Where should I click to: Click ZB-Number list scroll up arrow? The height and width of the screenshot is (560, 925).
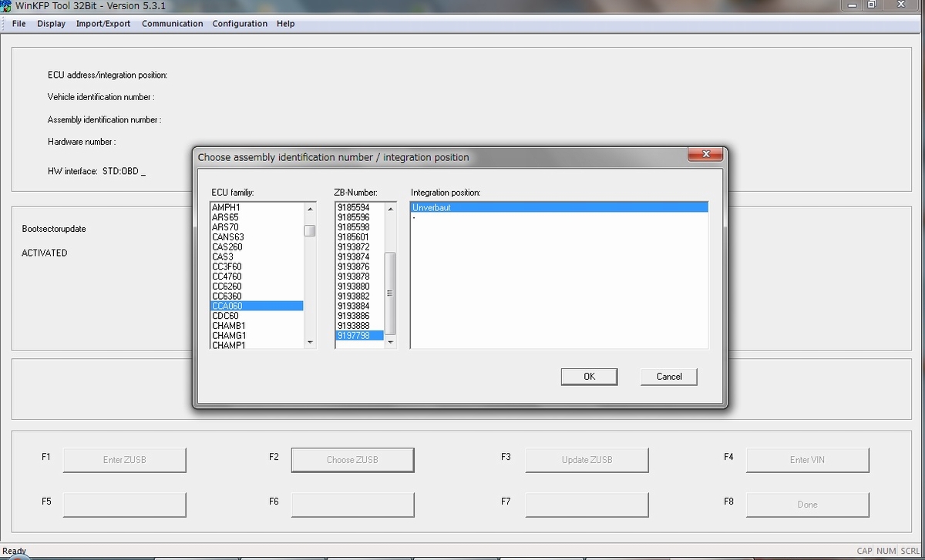tap(390, 209)
